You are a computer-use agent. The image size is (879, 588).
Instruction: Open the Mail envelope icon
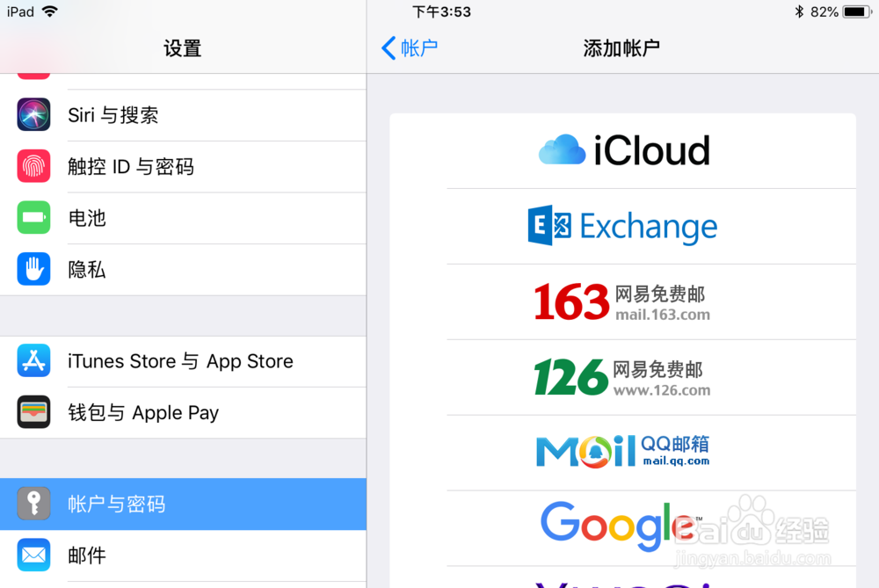pyautogui.click(x=33, y=555)
